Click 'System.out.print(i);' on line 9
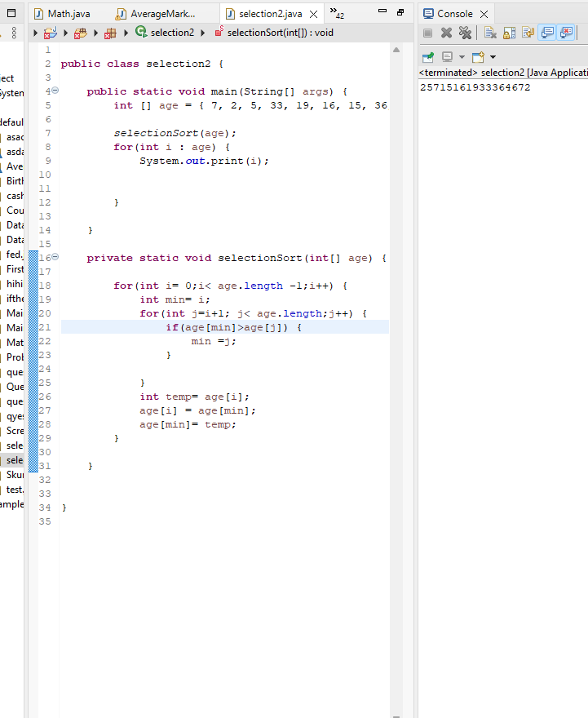Viewport: 588px width, 718px height. 204,162
